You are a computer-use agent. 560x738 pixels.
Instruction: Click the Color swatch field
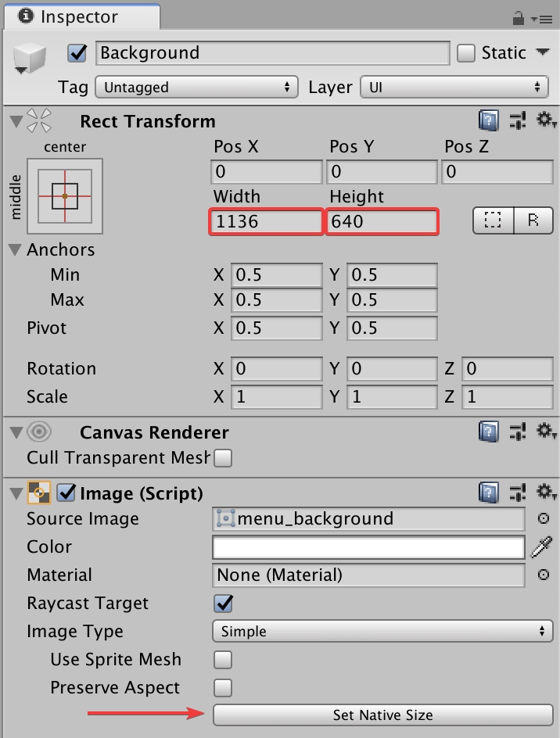pos(368,547)
